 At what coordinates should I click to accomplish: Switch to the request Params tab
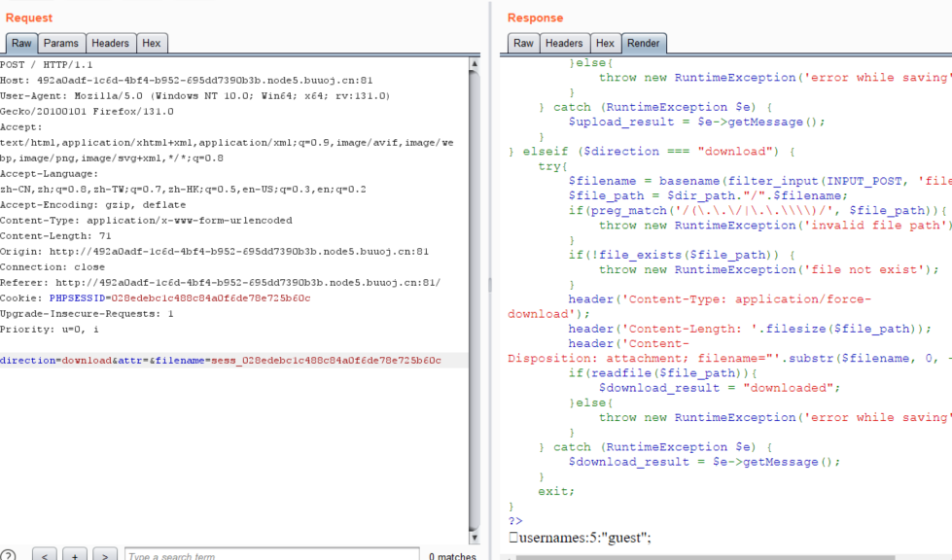[x=60, y=43]
